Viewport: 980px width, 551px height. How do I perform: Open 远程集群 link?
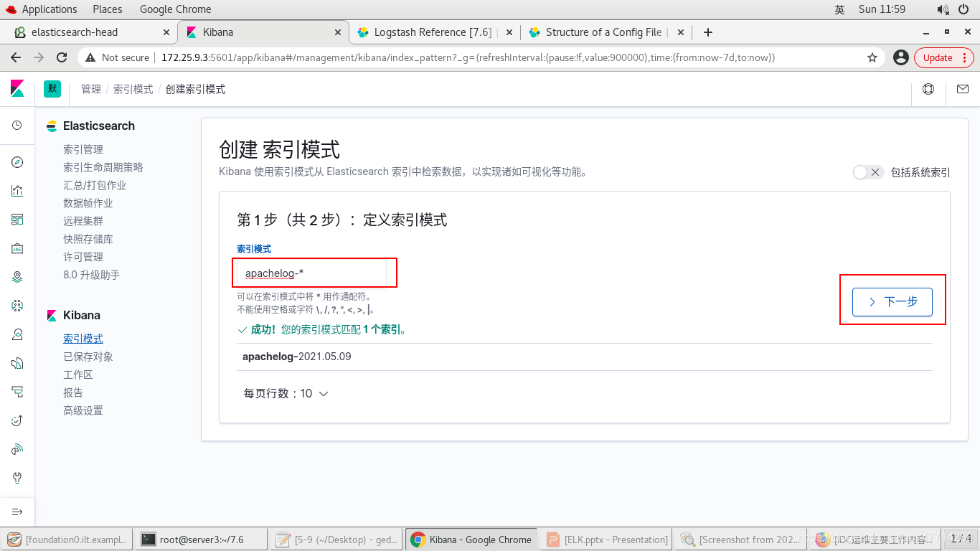(83, 221)
